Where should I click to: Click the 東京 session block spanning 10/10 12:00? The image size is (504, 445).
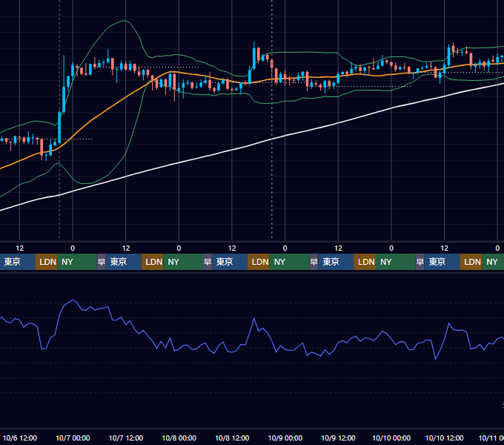pyautogui.click(x=442, y=262)
